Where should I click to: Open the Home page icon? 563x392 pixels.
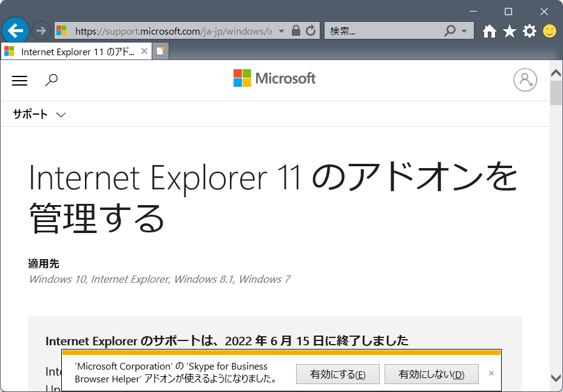coord(489,31)
